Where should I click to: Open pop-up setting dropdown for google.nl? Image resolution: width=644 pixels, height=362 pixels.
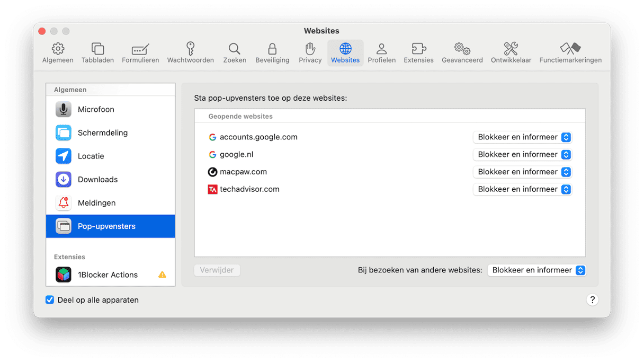pos(522,155)
